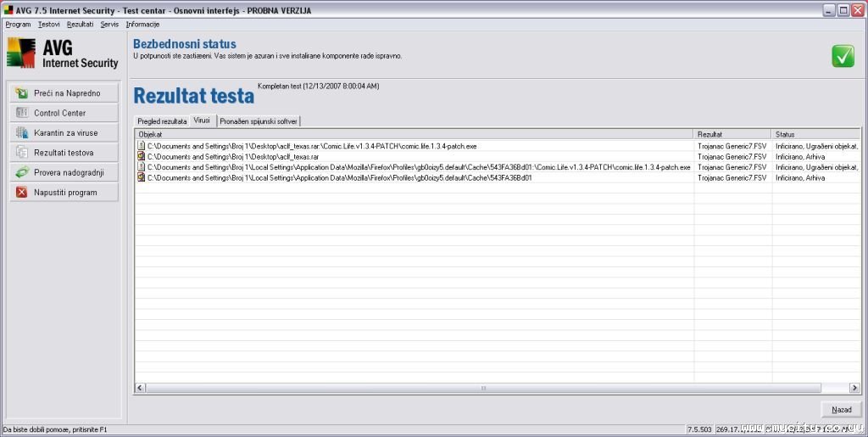Click Trojanac Generic7.FSV in second row

732,157
